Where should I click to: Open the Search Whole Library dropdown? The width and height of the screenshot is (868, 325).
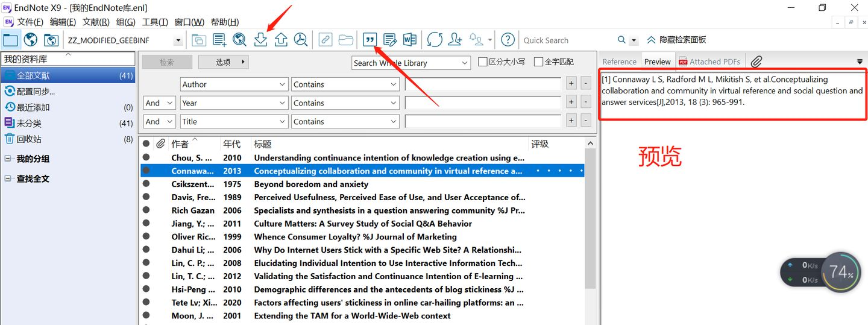click(x=411, y=63)
